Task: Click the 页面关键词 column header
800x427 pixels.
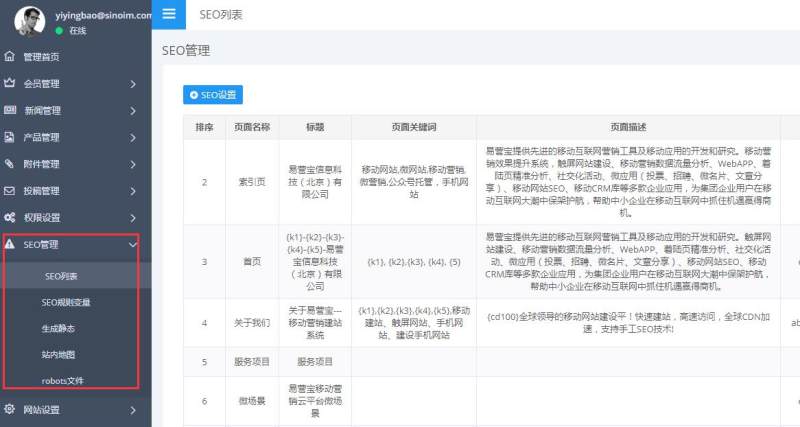Action: tap(414, 127)
